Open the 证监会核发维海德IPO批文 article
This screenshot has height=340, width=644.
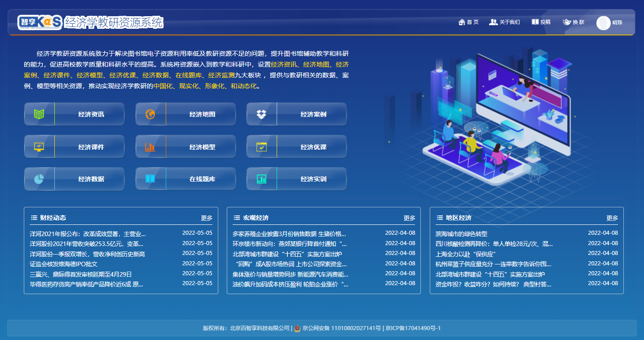63,264
